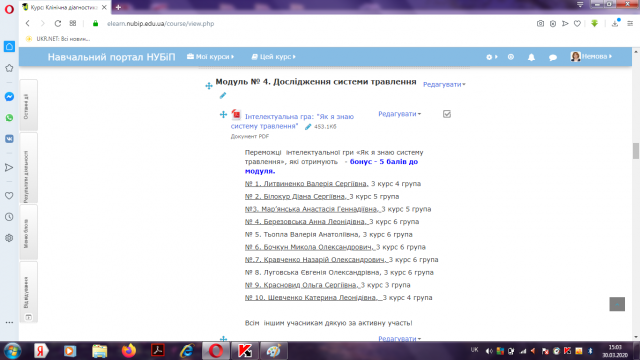The image size is (640, 360).
Task: Open bookmarks star icon in Opera sidebar
Action: coord(9,68)
